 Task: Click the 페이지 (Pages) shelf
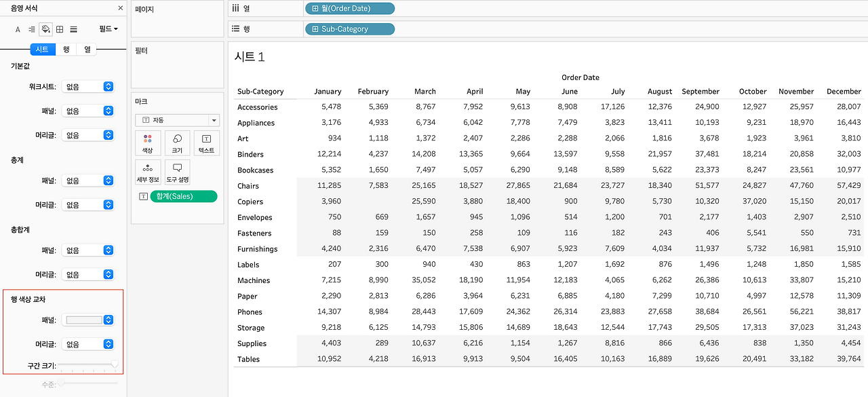(x=177, y=19)
